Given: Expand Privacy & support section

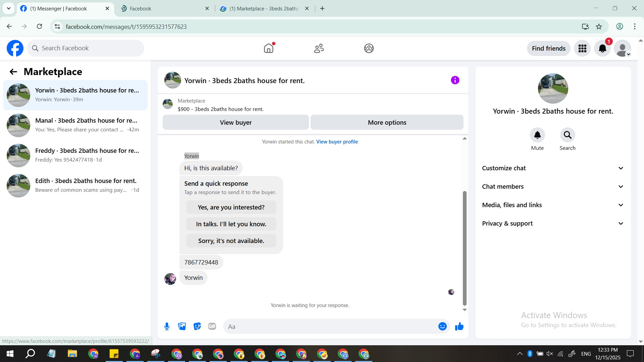Looking at the screenshot, I should point(553,224).
